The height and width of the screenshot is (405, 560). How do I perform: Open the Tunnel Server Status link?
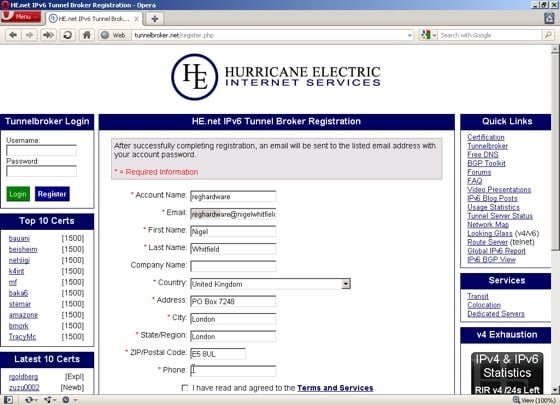pos(500,216)
